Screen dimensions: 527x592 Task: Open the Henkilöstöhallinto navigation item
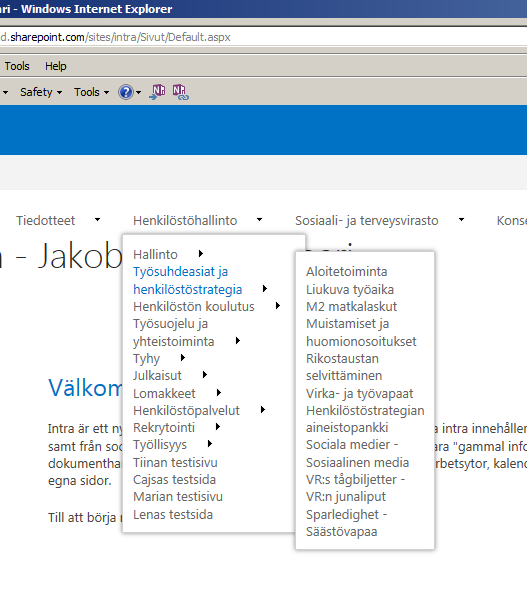185,220
